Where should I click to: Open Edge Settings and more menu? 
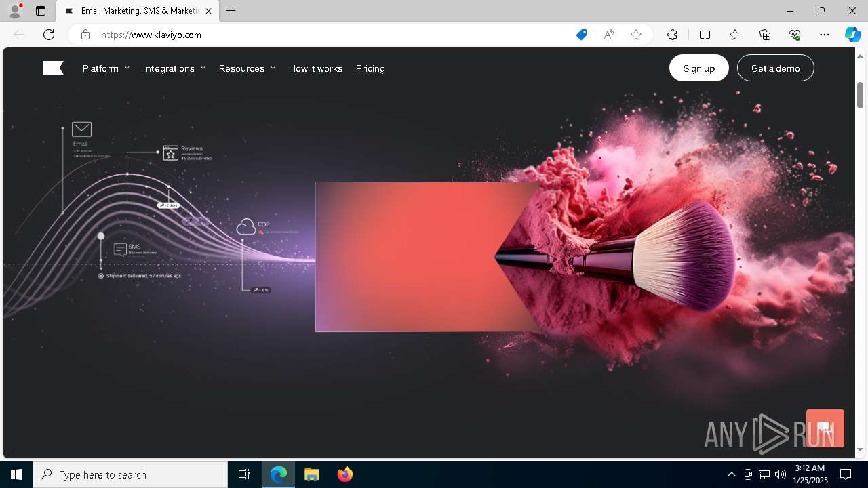825,35
